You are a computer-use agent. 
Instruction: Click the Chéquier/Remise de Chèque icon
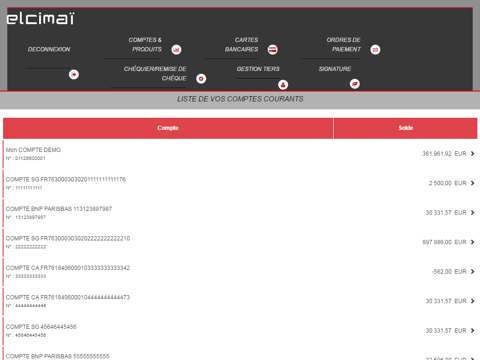point(201,79)
